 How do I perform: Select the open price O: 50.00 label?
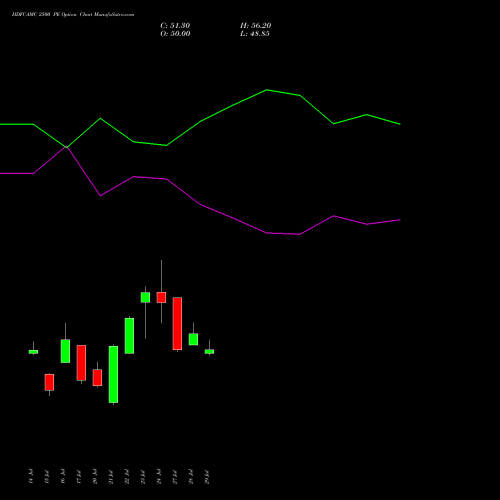click(x=175, y=34)
